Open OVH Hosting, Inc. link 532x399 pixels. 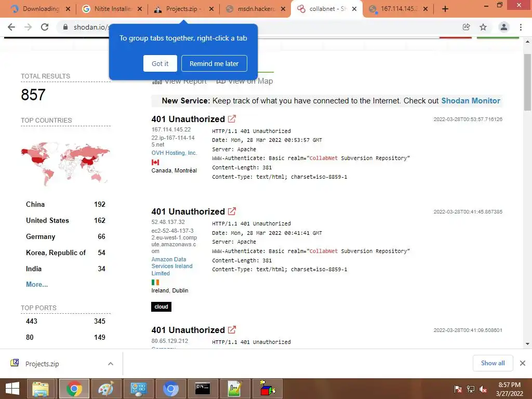(174, 153)
